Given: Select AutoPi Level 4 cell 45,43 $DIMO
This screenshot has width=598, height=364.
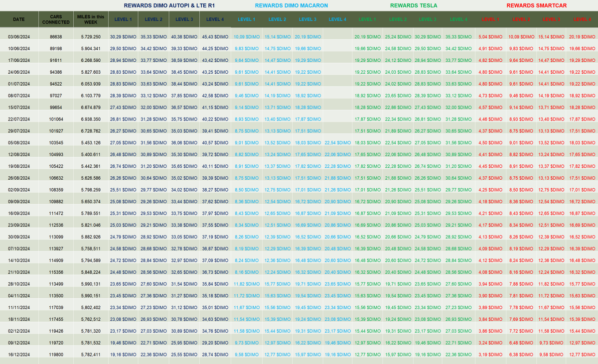Looking at the screenshot, I should coord(215,37).
